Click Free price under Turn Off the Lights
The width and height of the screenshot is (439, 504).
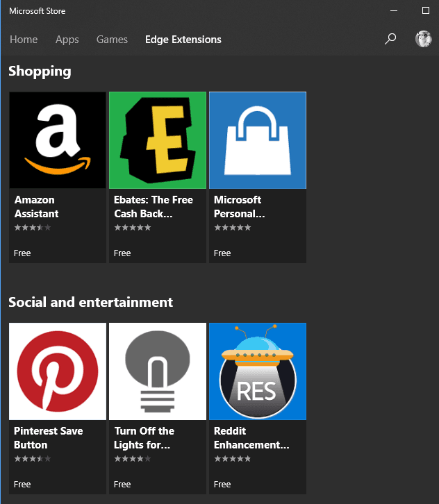pos(122,484)
